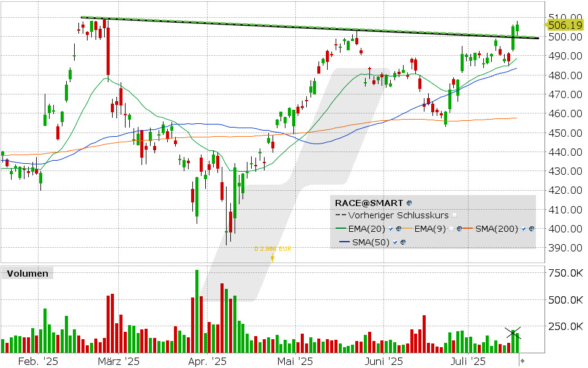Click the 450.00 price axis label

click(565, 133)
